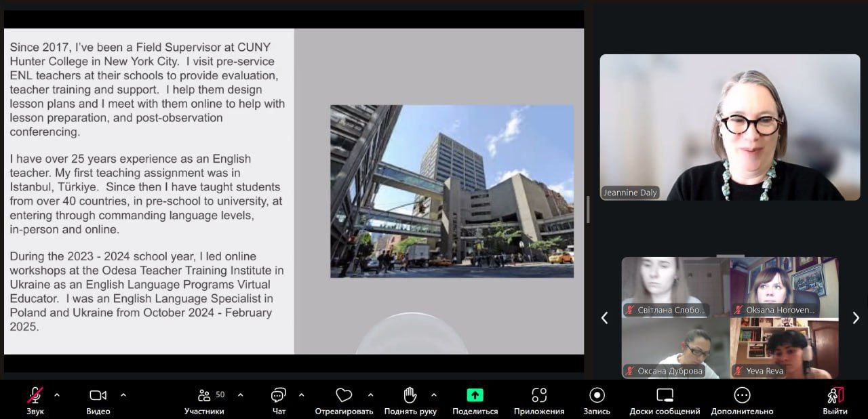This screenshot has width=868, height=419.
Task: Select Yeva Reva's video thumbnail
Action: pyautogui.click(x=784, y=348)
